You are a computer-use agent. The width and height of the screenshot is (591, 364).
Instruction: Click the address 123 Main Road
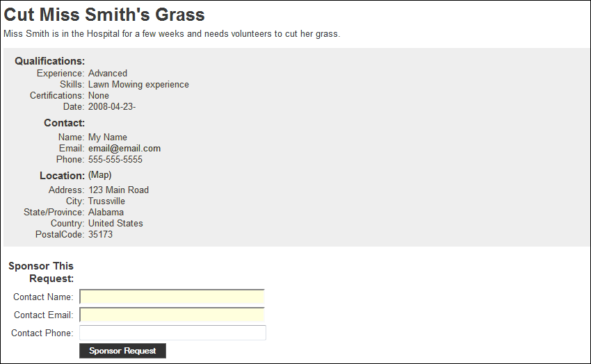(118, 190)
